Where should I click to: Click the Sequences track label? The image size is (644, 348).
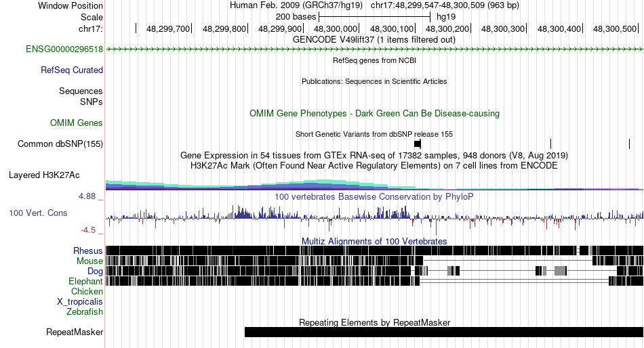pyautogui.click(x=81, y=91)
